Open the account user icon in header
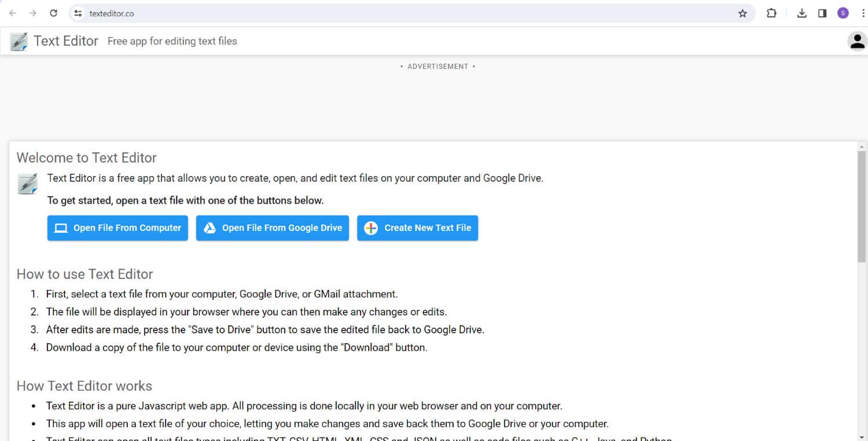 [857, 41]
